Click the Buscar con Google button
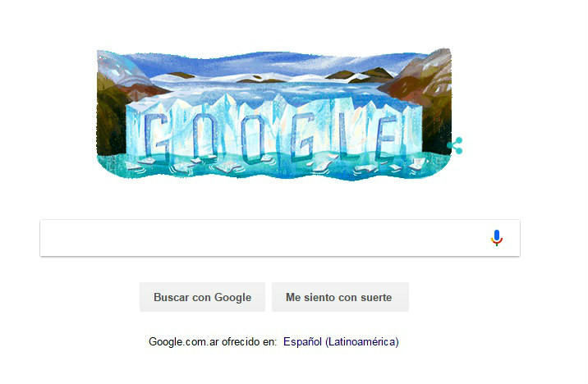Image resolution: width=588 pixels, height=384 pixels. pos(203,297)
